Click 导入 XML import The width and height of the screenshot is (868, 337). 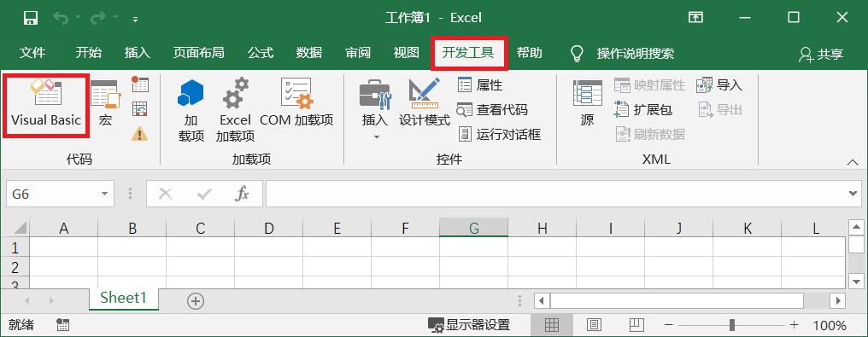click(x=719, y=85)
